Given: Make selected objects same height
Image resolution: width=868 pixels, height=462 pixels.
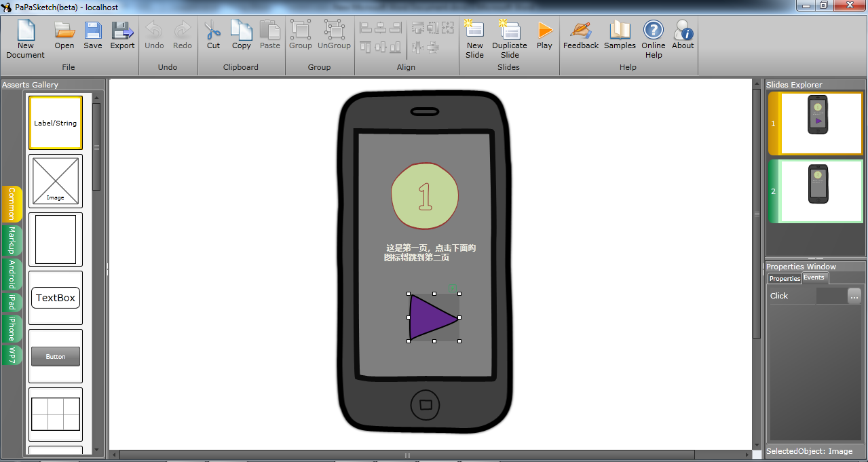Looking at the screenshot, I should point(433,28).
